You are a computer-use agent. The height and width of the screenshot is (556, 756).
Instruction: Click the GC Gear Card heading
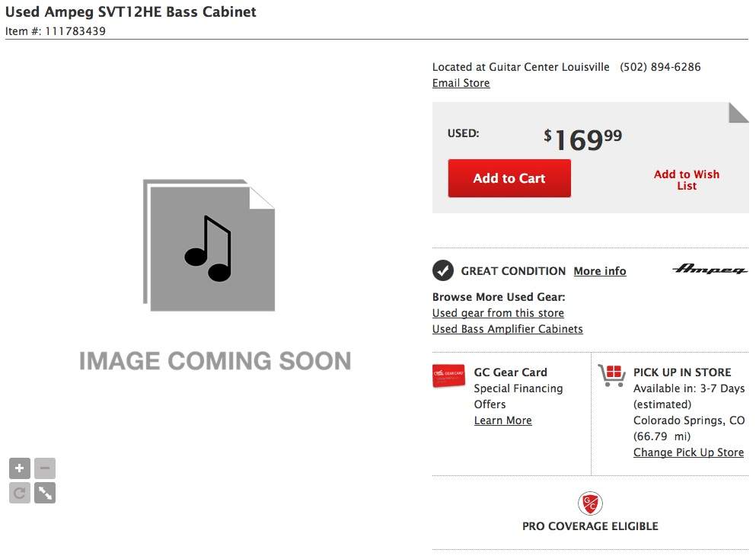click(511, 372)
